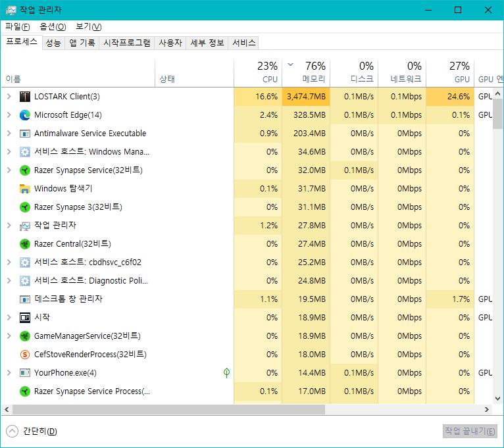
Task: Click the YourPhone.exe process icon
Action: (x=25, y=373)
